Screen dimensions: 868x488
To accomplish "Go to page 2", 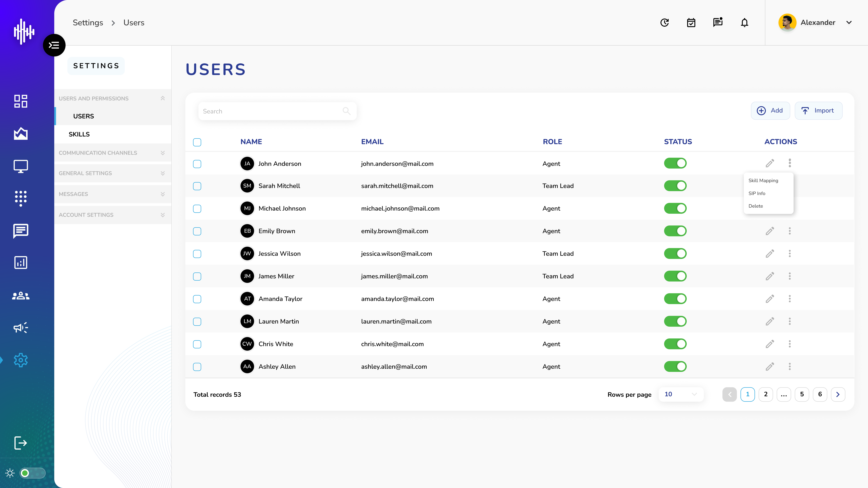I will pyautogui.click(x=766, y=394).
